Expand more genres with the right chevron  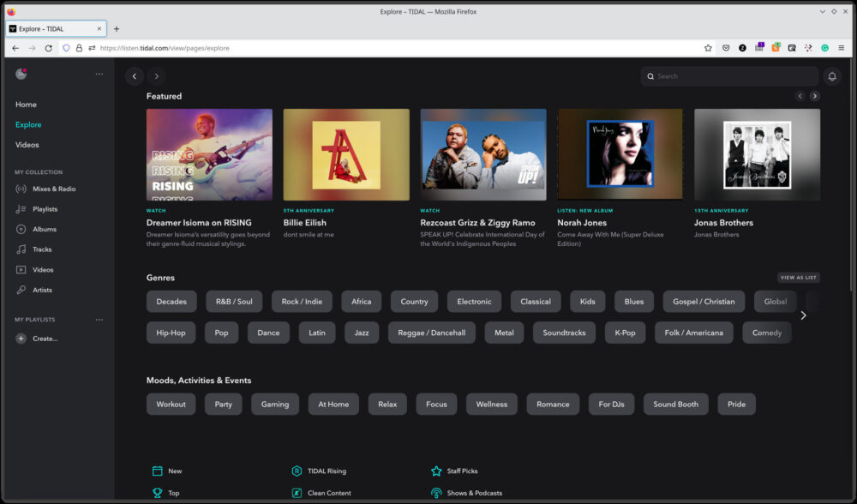[x=803, y=315]
